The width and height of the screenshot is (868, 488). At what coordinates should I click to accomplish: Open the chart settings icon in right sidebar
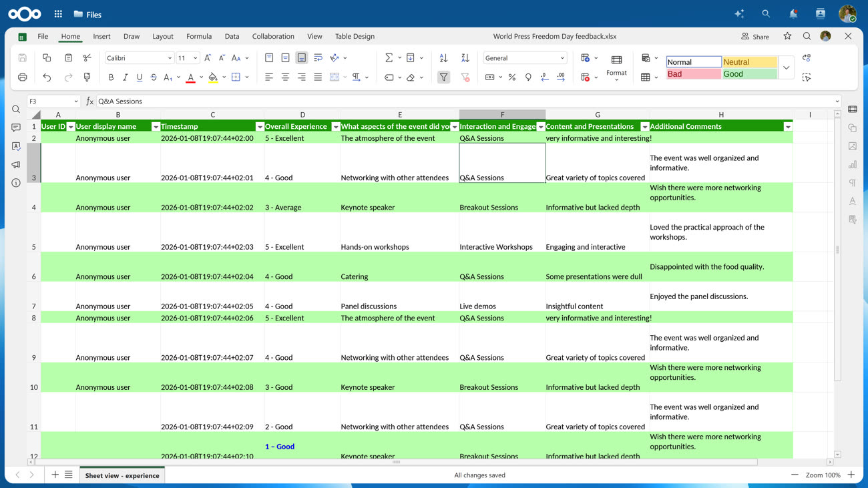coord(853,164)
